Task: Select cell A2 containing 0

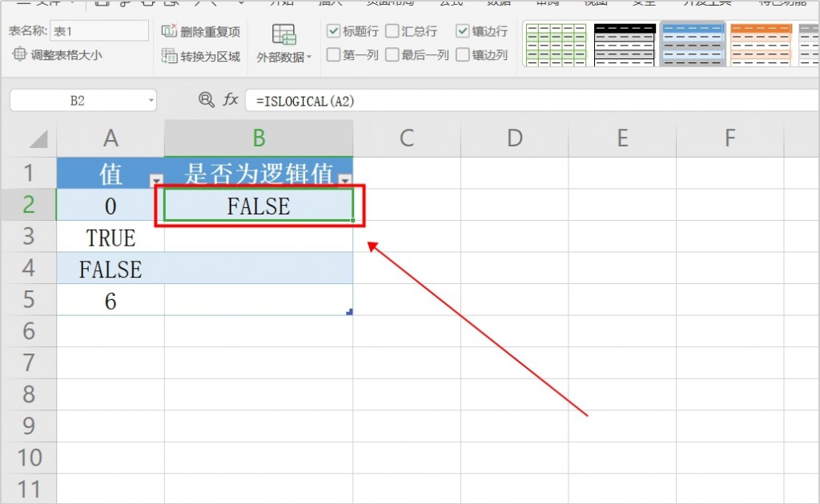Action: (111, 205)
